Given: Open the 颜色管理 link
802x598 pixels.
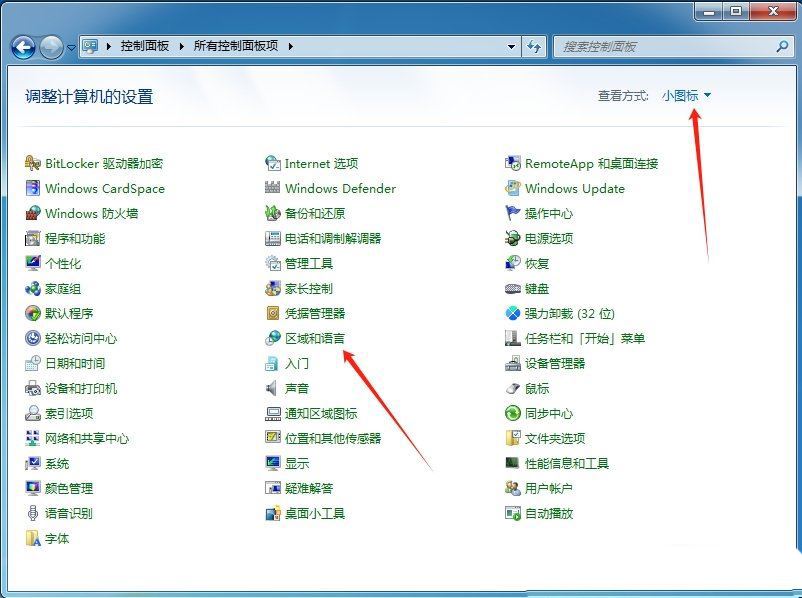Looking at the screenshot, I should click(69, 488).
